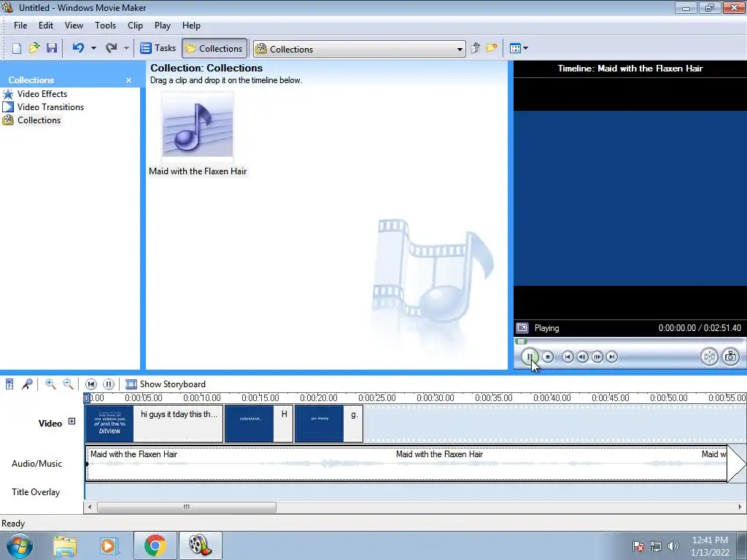Image resolution: width=747 pixels, height=560 pixels.
Task: Open the Help menu
Action: point(191,26)
